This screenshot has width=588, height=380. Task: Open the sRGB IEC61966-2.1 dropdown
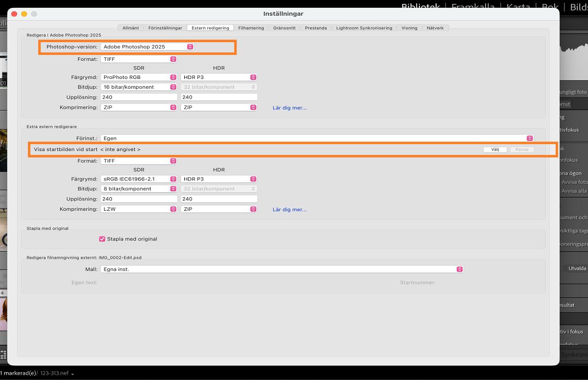[x=139, y=179]
